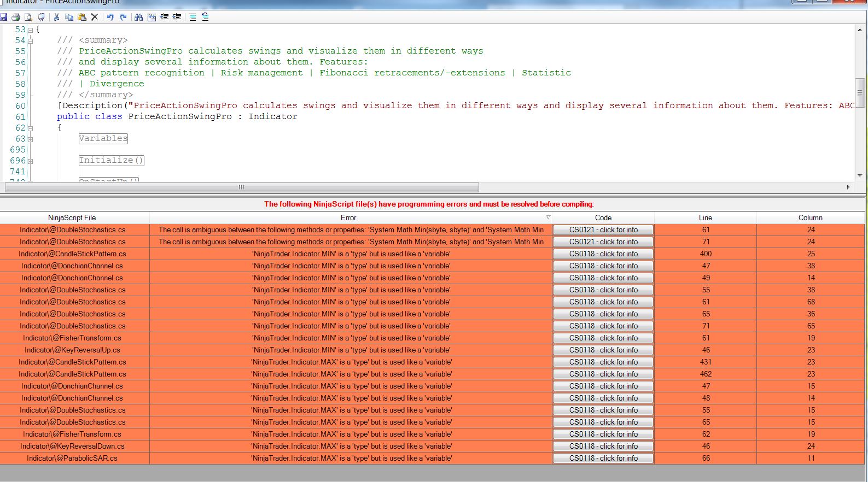Open CS0118 info for CandleStickPattern.cs line 462
The width and height of the screenshot is (868, 482).
pos(603,374)
